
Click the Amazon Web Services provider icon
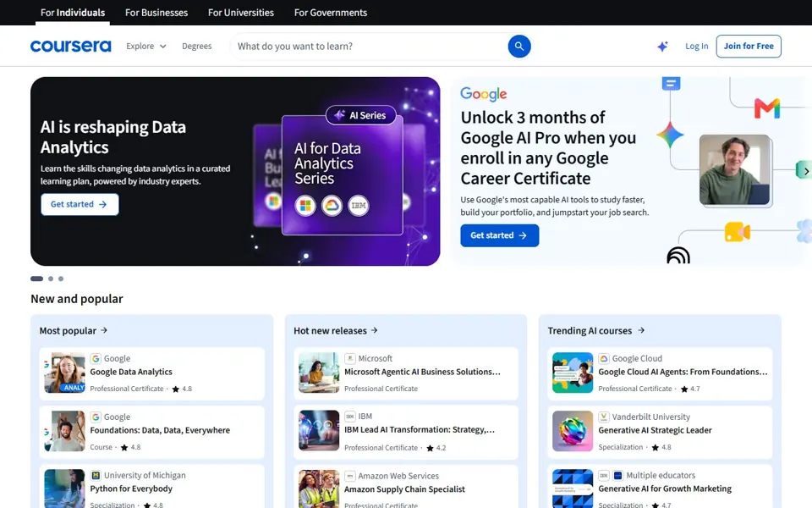[x=350, y=476]
